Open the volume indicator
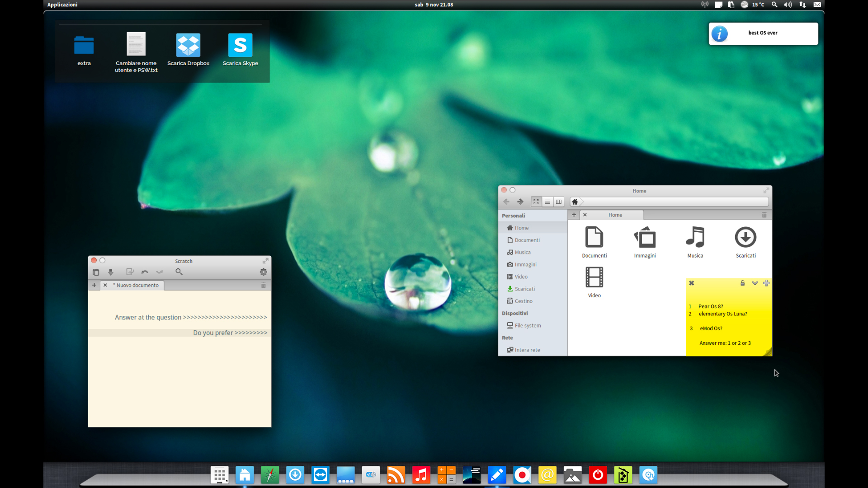 [788, 5]
